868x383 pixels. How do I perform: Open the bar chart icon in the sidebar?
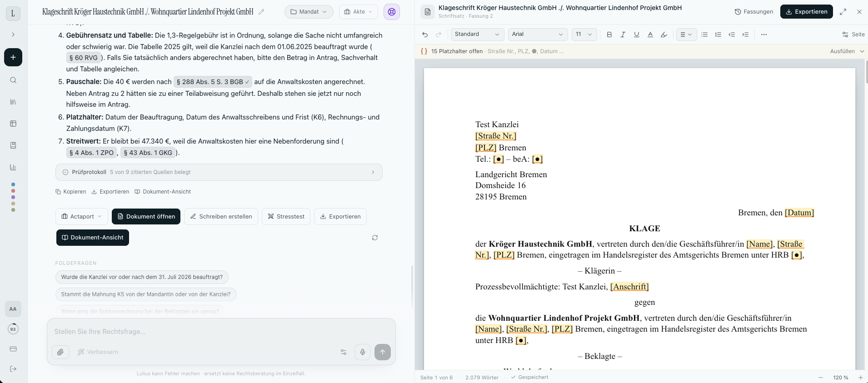pyautogui.click(x=13, y=167)
